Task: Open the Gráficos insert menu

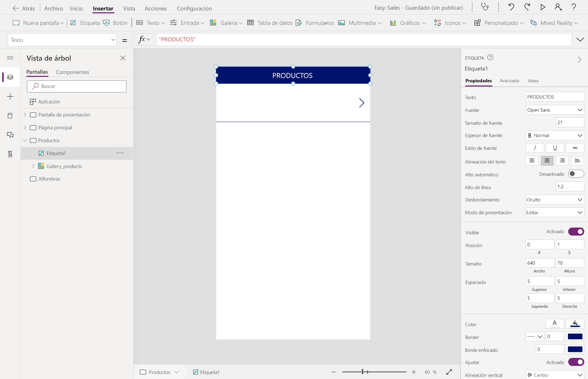Action: point(407,23)
